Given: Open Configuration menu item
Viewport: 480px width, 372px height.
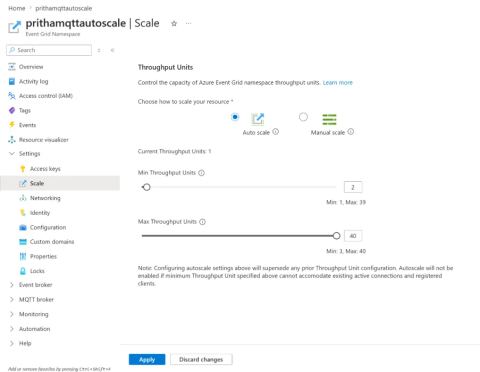Looking at the screenshot, I should tap(48, 227).
